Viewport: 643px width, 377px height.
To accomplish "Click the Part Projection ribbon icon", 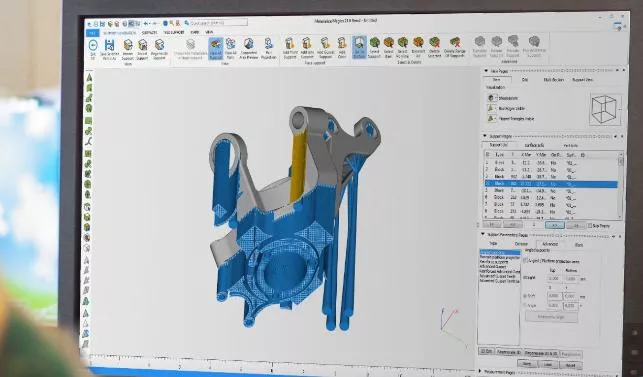I will [x=269, y=49].
